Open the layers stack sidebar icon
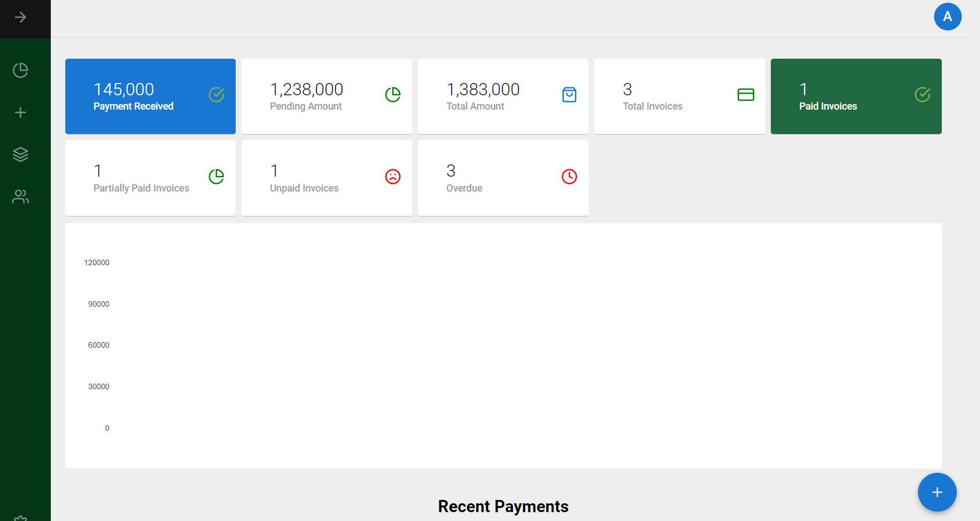 click(20, 154)
